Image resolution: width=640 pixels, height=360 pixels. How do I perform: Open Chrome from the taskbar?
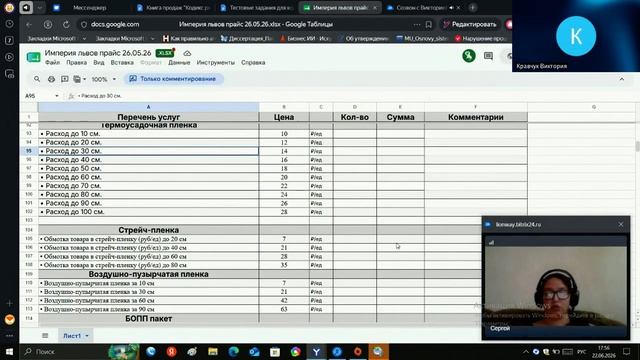click(296, 351)
